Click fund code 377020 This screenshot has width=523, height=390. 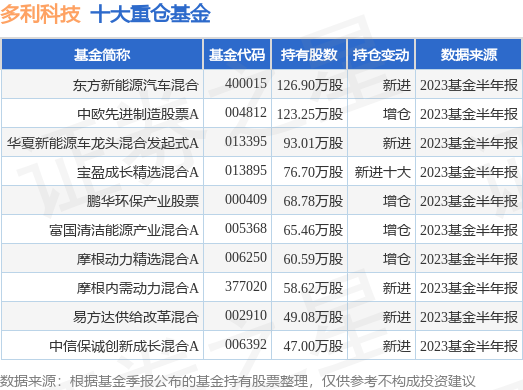[246, 287]
